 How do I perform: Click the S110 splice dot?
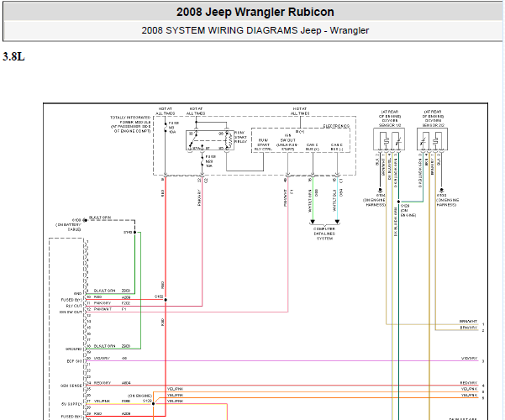click(x=135, y=232)
